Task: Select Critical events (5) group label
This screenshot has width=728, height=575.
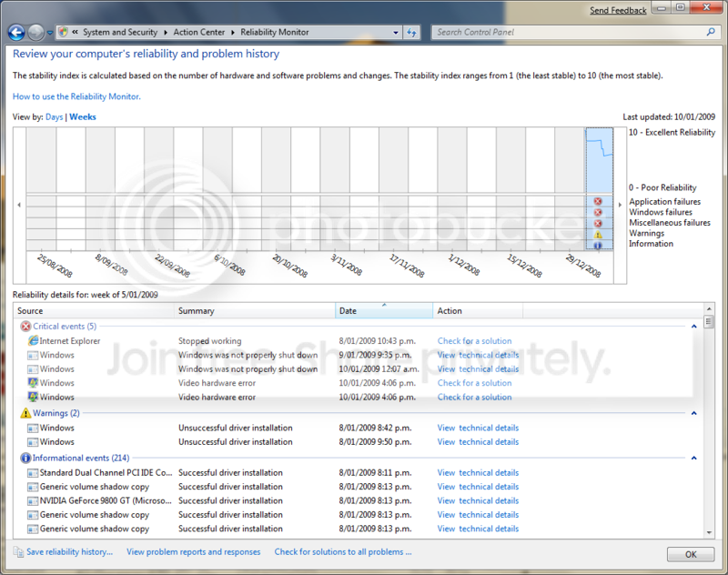Action: [x=65, y=327]
